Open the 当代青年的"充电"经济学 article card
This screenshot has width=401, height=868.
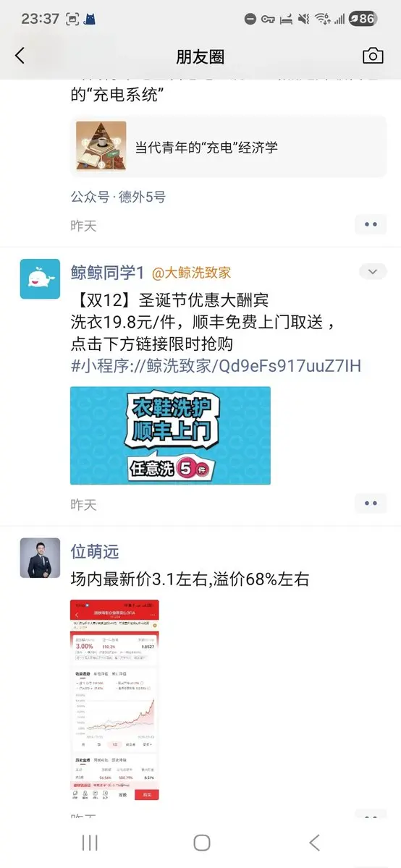point(229,146)
